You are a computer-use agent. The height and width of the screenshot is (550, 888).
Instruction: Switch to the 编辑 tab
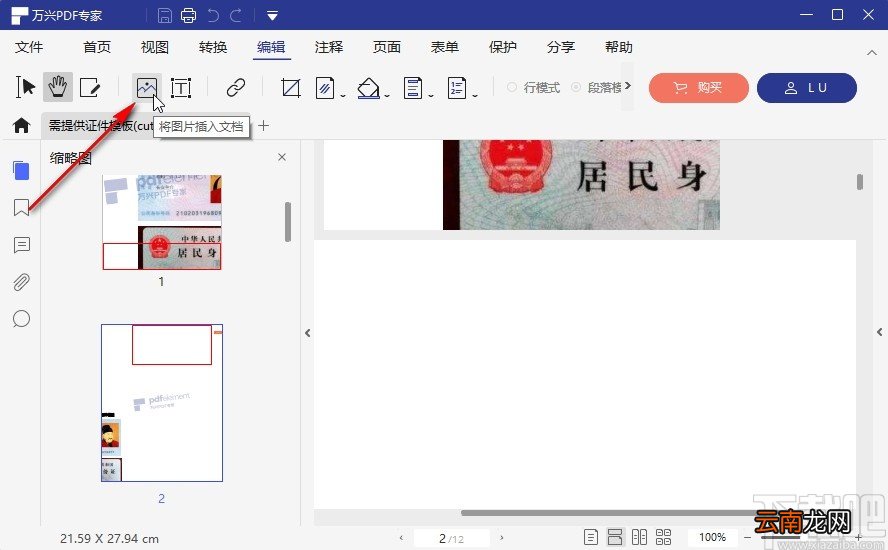pyautogui.click(x=271, y=47)
